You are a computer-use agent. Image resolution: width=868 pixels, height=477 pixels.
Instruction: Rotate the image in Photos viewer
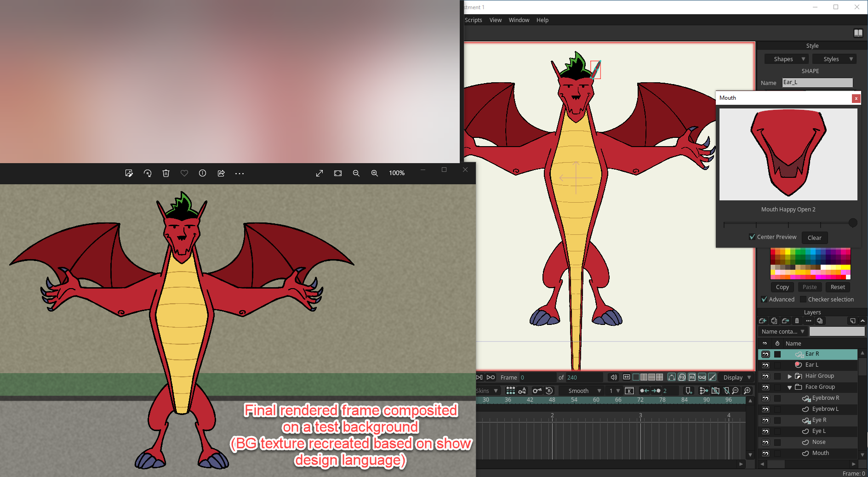pyautogui.click(x=148, y=173)
